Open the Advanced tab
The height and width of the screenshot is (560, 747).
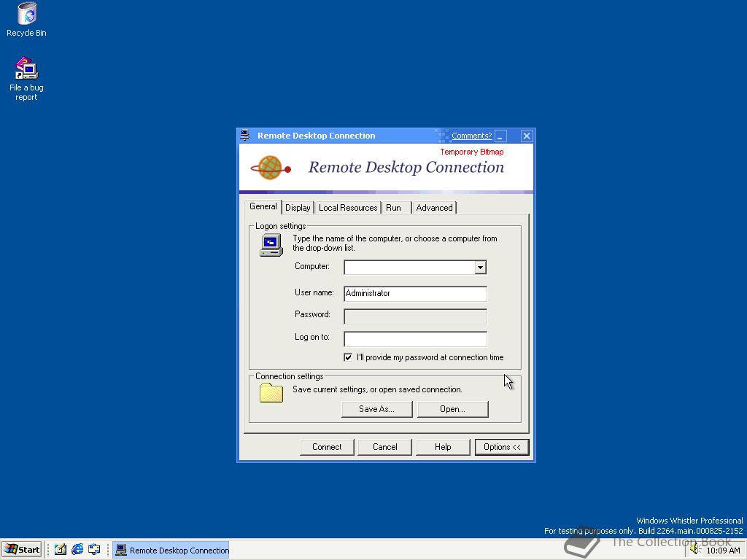coord(434,208)
